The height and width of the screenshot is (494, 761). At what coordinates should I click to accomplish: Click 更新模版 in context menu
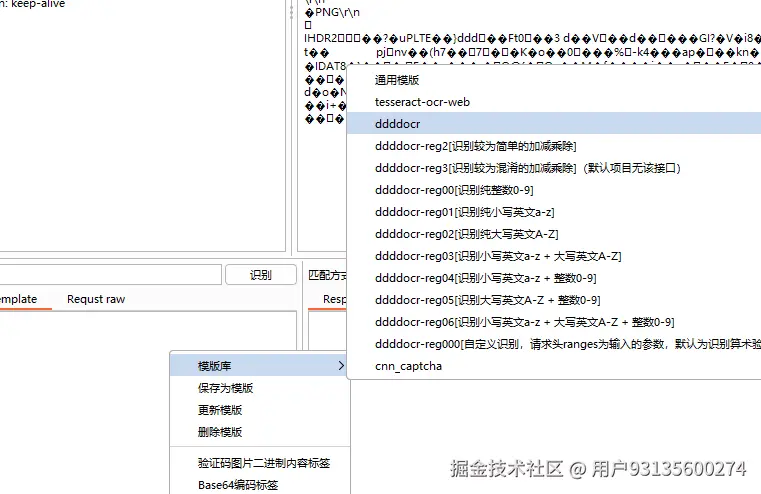click(260, 410)
